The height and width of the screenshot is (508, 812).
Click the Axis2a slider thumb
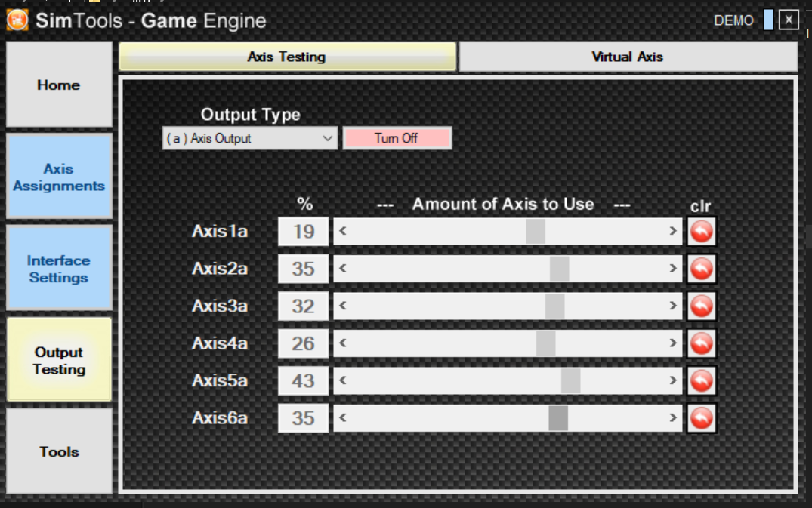[559, 269]
